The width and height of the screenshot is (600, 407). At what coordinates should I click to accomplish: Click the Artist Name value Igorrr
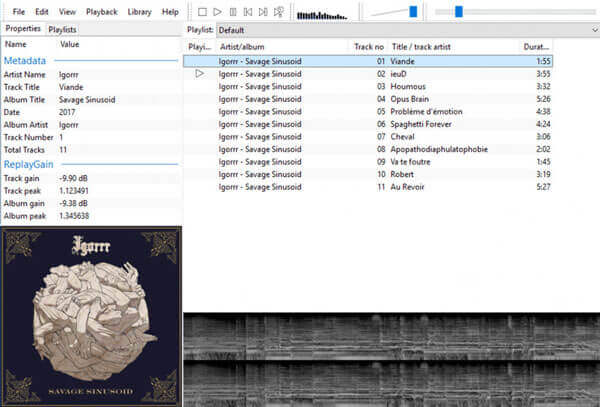69,75
